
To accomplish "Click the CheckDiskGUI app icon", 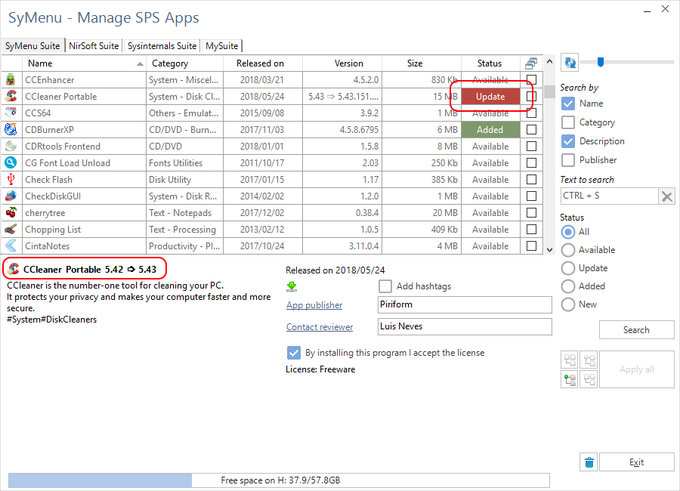I will 11,196.
